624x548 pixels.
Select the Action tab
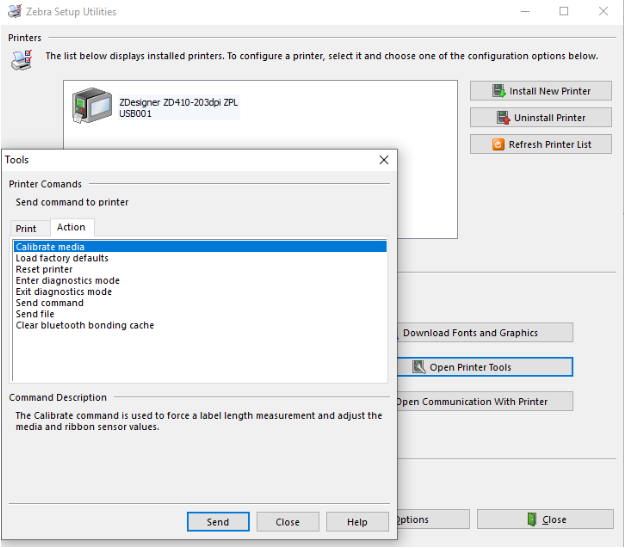(x=71, y=228)
